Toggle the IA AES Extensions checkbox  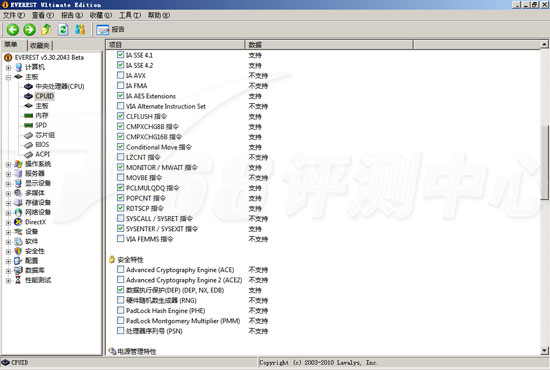[x=120, y=95]
